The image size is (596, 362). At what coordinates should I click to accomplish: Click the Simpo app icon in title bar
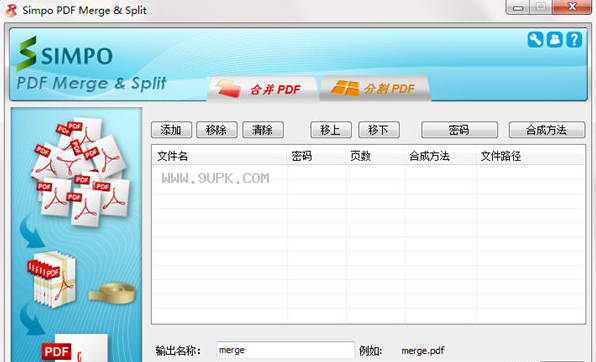tap(11, 10)
